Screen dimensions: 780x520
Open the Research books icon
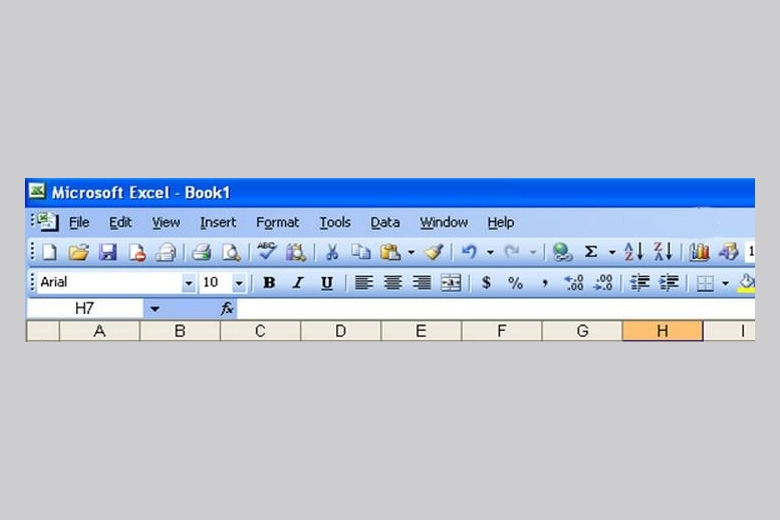pyautogui.click(x=296, y=252)
